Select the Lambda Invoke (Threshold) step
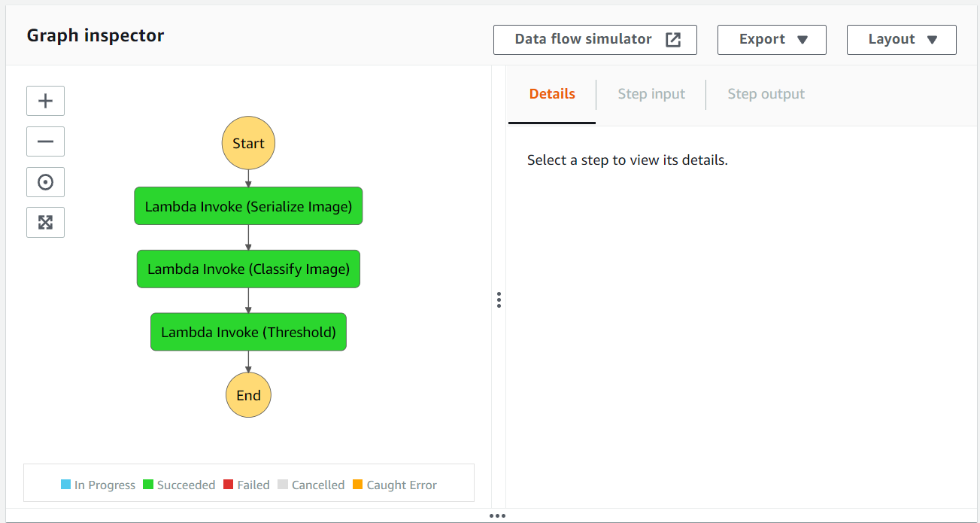Image resolution: width=980 pixels, height=523 pixels. [248, 331]
